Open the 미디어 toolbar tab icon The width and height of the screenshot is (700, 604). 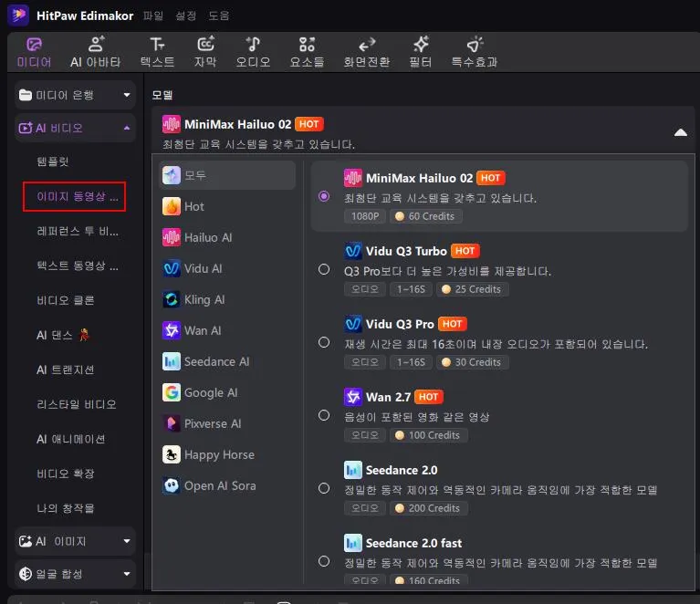coord(34,45)
